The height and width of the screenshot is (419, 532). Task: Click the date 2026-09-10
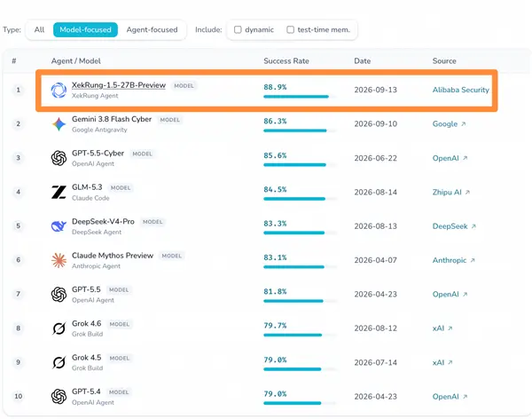tap(376, 123)
